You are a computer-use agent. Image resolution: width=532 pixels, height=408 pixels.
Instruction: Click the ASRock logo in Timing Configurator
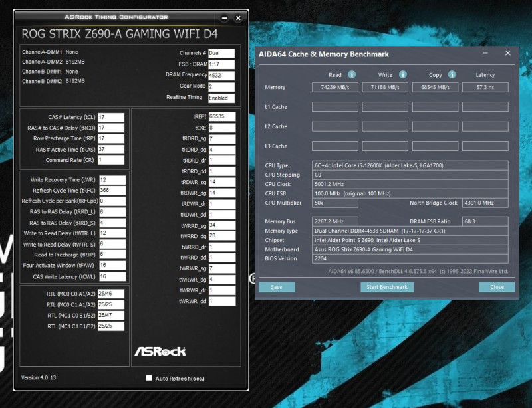coord(160,351)
